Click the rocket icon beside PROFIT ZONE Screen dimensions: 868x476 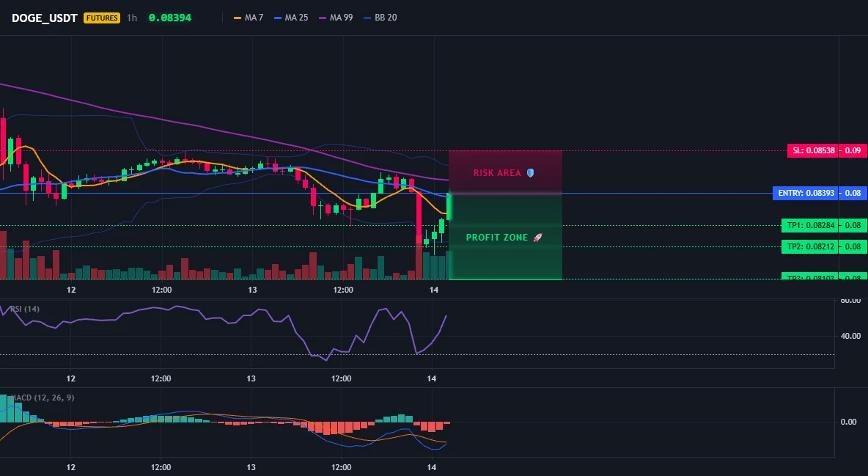[537, 237]
